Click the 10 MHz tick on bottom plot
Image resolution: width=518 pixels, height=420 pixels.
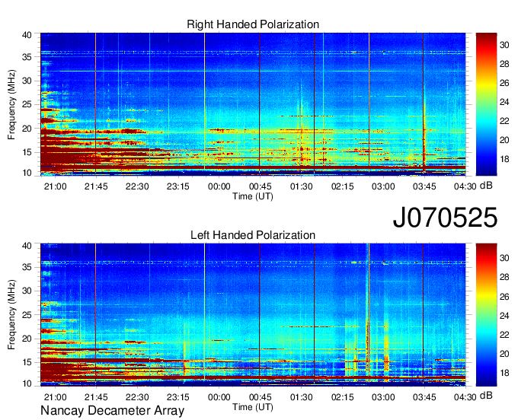point(27,383)
